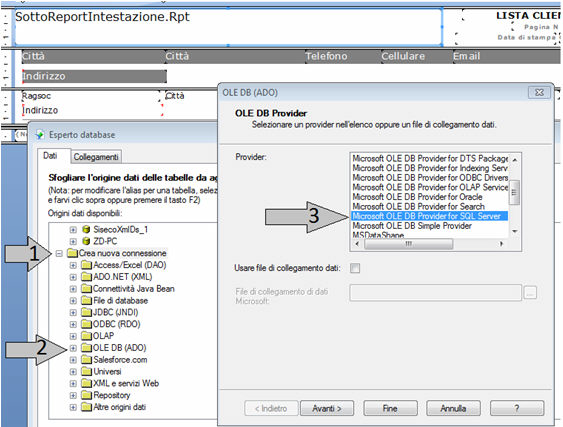Click provider list scroll right arrow

pyautogui.click(x=502, y=244)
